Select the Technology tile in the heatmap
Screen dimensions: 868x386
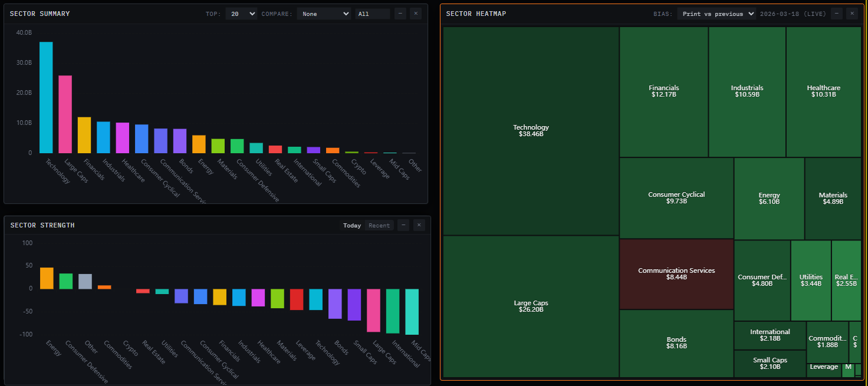point(530,130)
